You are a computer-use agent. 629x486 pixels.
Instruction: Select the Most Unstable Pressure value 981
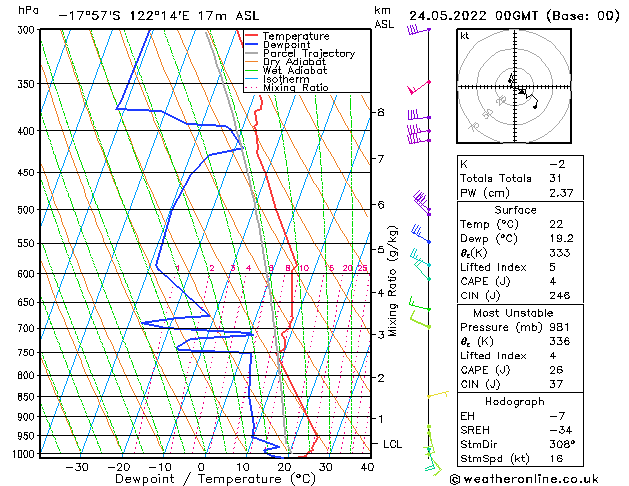[560, 327]
